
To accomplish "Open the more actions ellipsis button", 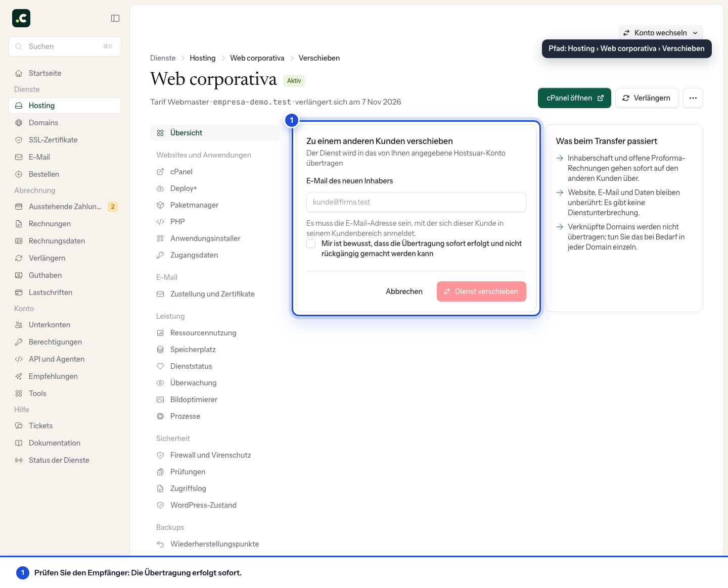I will [693, 98].
